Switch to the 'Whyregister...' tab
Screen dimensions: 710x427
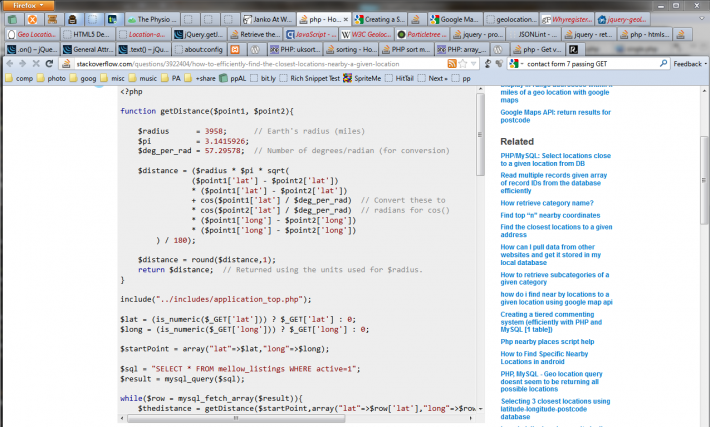coord(566,19)
